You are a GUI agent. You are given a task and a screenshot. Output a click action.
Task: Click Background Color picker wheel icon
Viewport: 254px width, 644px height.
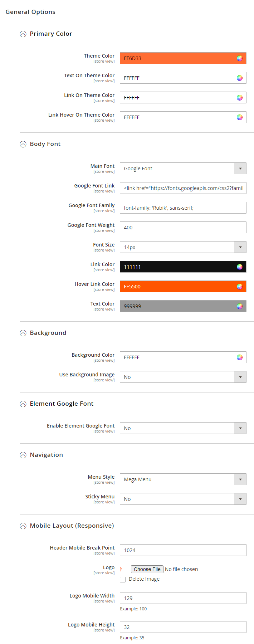240,357
